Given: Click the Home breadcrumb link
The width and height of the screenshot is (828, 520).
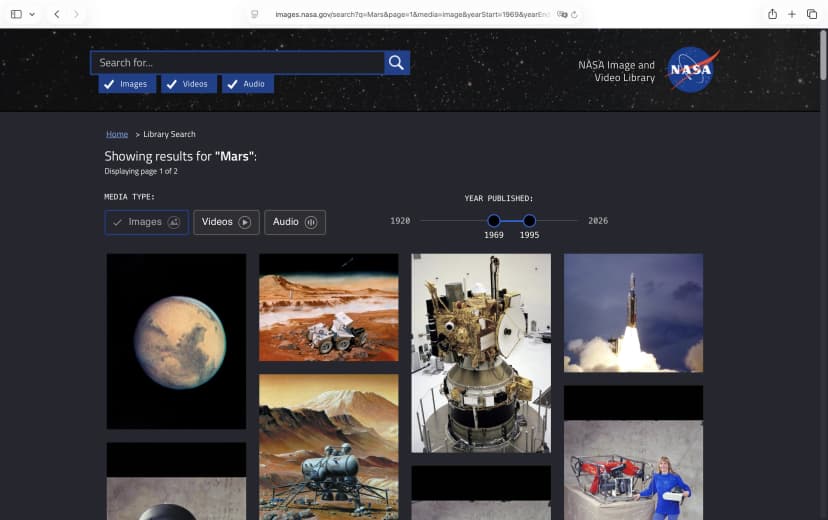Looking at the screenshot, I should coord(117,134).
